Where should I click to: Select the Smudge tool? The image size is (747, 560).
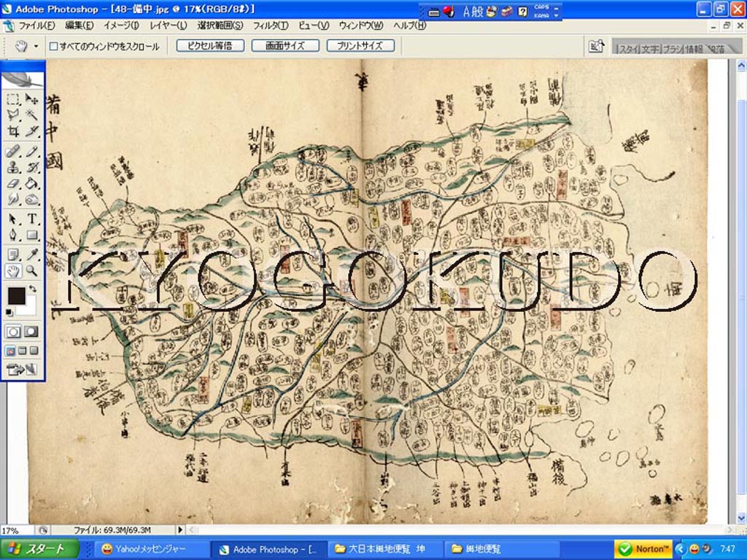13,199
